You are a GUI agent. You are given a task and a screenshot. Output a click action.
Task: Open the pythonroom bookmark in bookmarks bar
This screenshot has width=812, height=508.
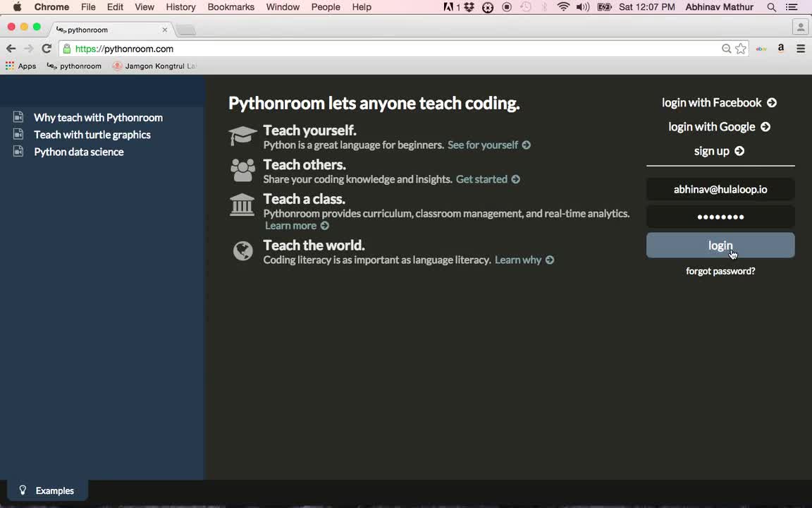[x=74, y=66]
